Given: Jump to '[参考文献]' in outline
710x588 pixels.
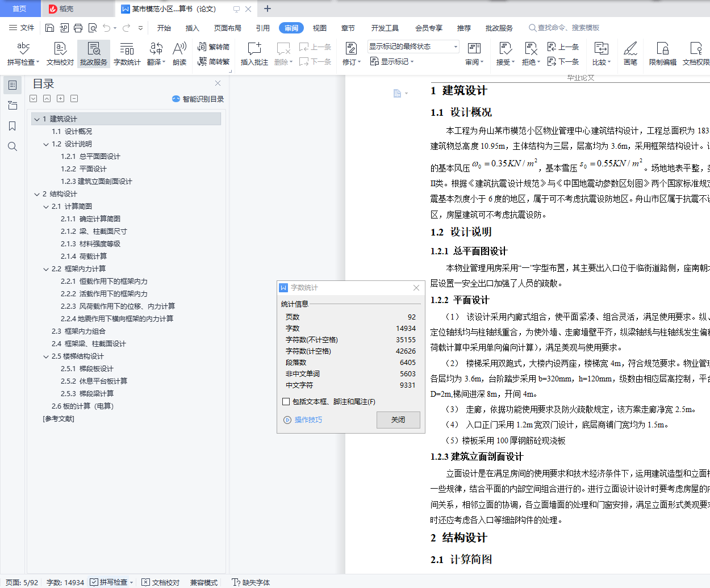Looking at the screenshot, I should coord(59,419).
